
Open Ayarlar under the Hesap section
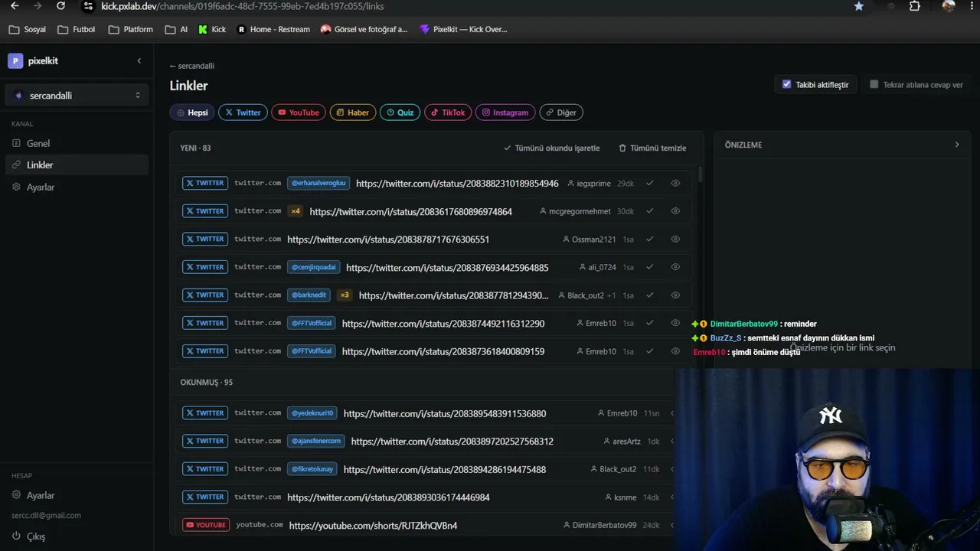[77, 495]
